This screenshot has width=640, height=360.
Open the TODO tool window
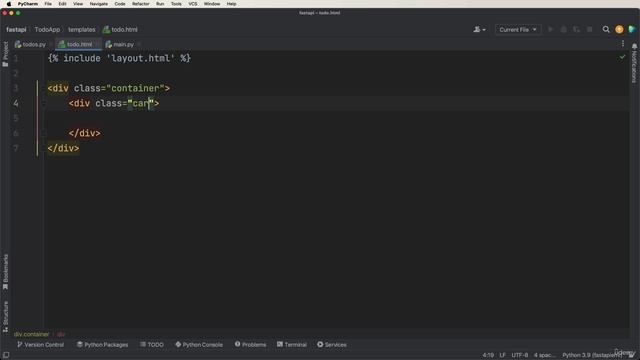152,344
